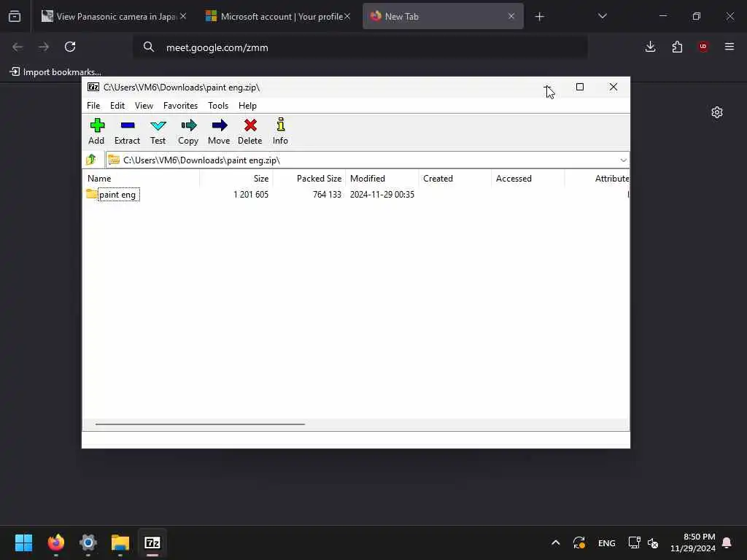Click the 7-Zip taskbar icon
The width and height of the screenshot is (747, 560).
[152, 542]
